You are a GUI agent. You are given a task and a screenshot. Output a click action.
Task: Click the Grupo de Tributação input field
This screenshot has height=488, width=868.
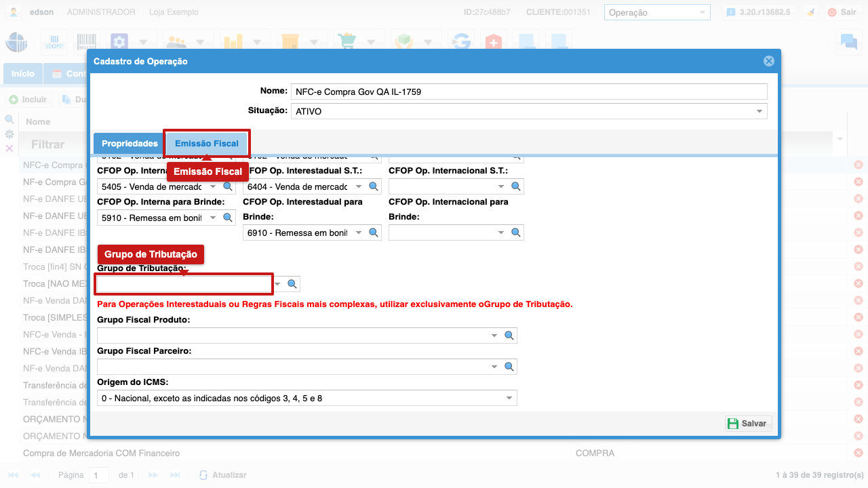tap(185, 284)
